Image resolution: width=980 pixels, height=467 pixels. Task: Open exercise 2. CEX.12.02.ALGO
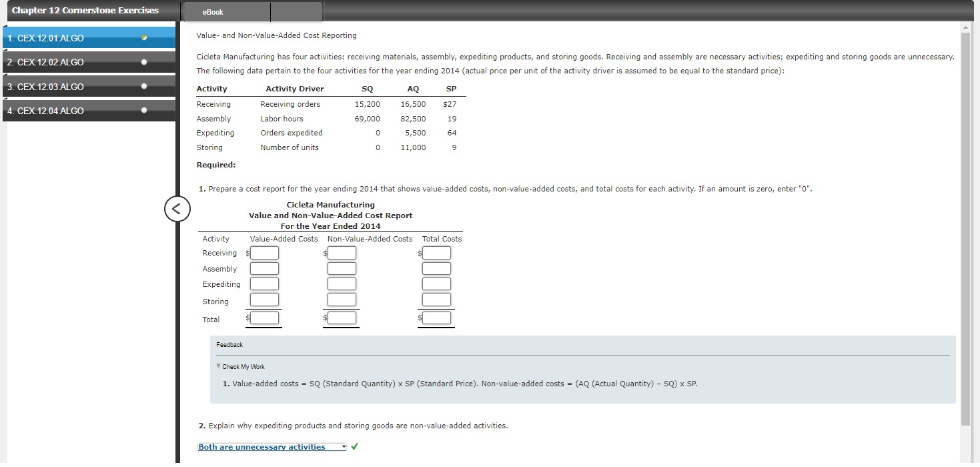(x=88, y=62)
